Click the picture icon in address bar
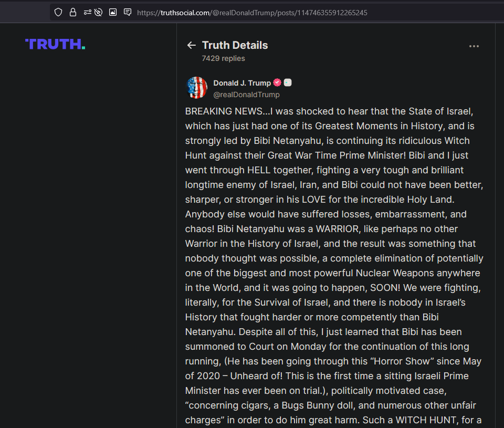Image resolution: width=504 pixels, height=428 pixels. tap(113, 13)
